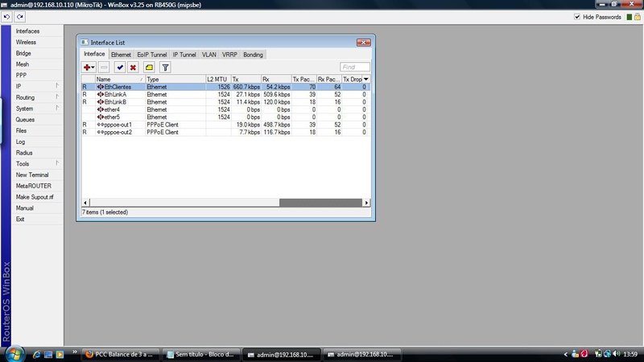This screenshot has height=362, width=644.
Task: Click the Undo arrow icon
Action: tap(6, 17)
